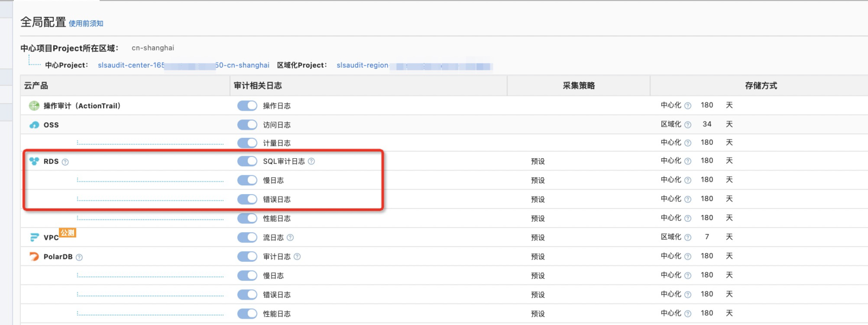Open help icon beside PolarDB 审计日志
868x325 pixels.
[x=297, y=256]
